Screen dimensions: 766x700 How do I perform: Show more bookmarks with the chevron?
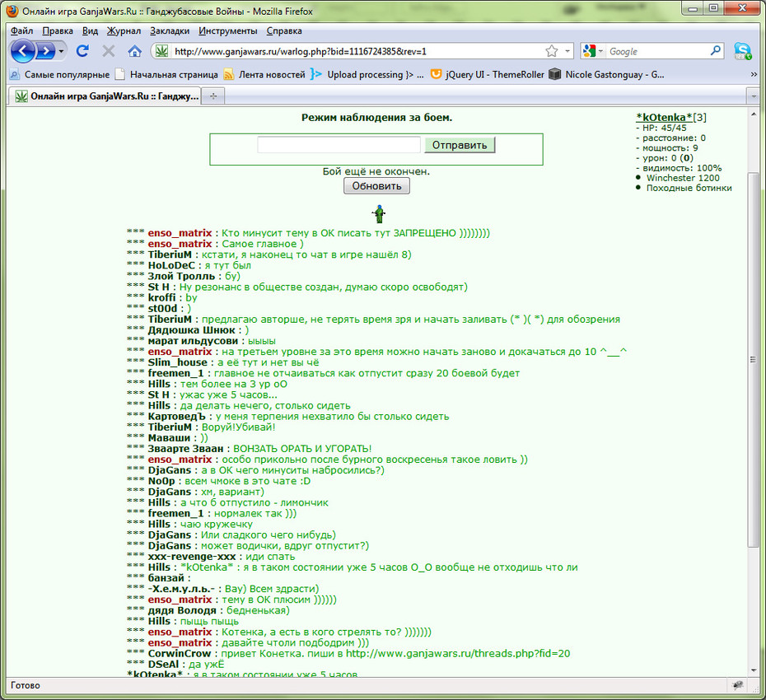754,74
